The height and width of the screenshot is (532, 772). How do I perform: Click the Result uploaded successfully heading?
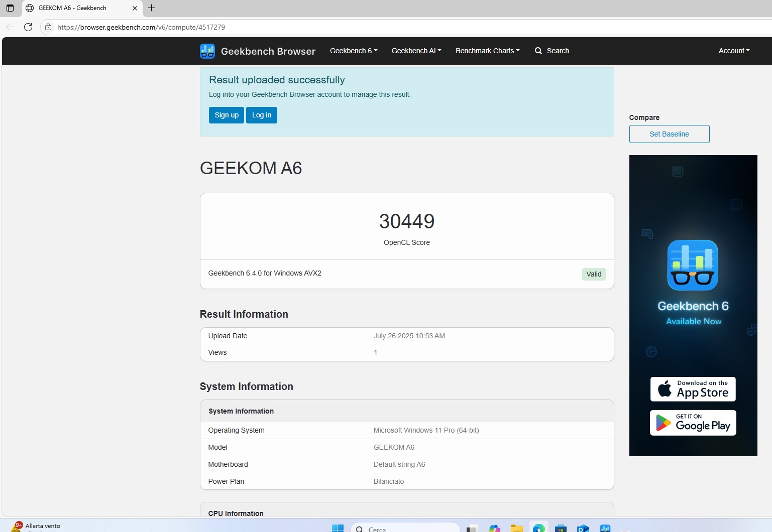pos(277,80)
